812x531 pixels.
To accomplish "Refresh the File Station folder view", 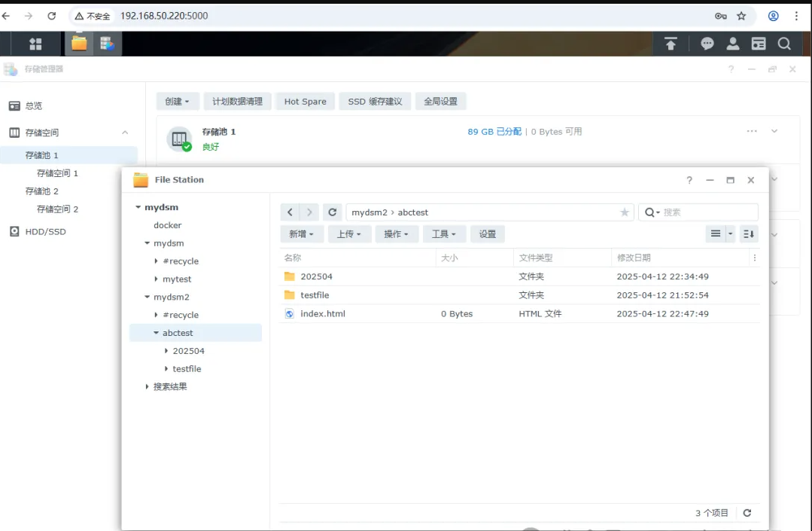I will tap(333, 212).
